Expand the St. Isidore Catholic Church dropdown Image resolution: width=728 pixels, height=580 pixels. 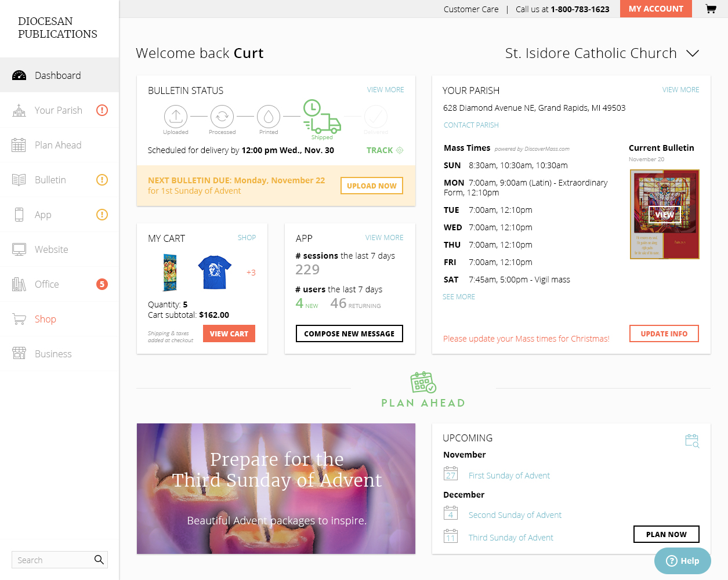693,53
